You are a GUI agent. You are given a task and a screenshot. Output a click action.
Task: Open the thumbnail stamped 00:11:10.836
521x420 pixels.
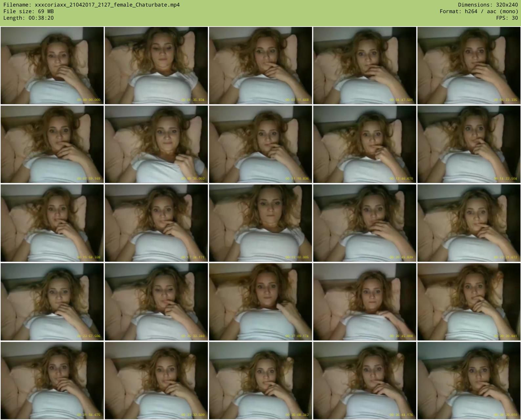pos(260,144)
